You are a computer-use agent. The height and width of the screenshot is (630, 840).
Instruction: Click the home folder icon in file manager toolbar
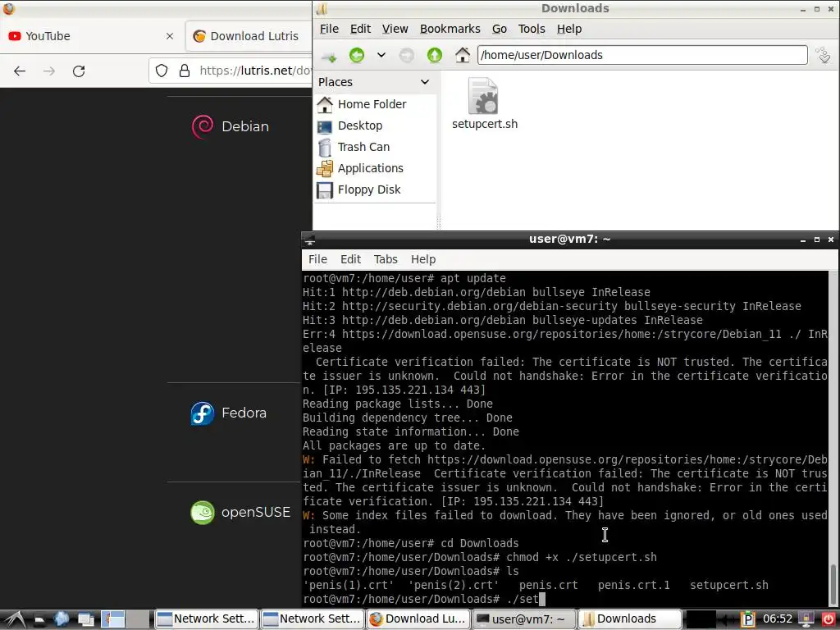pyautogui.click(x=463, y=55)
